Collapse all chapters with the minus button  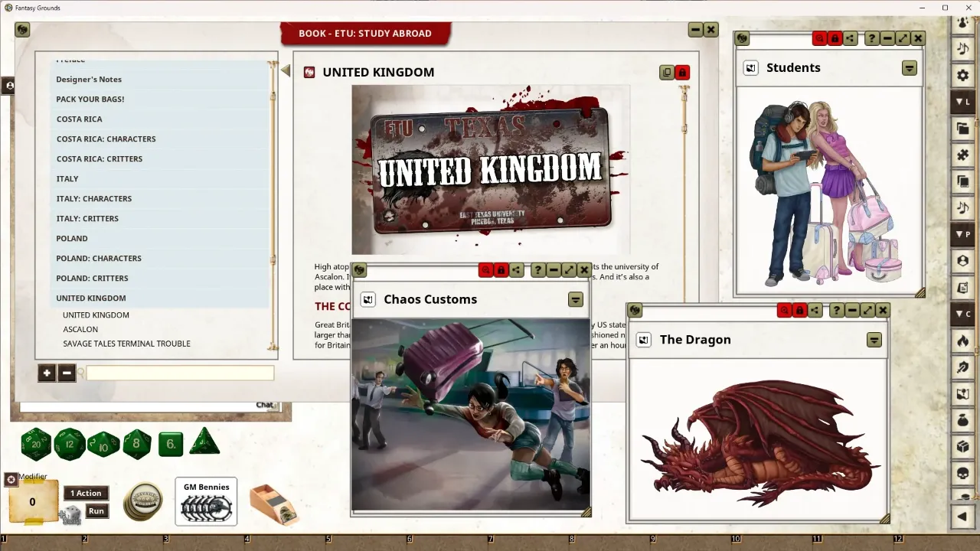pyautogui.click(x=67, y=373)
